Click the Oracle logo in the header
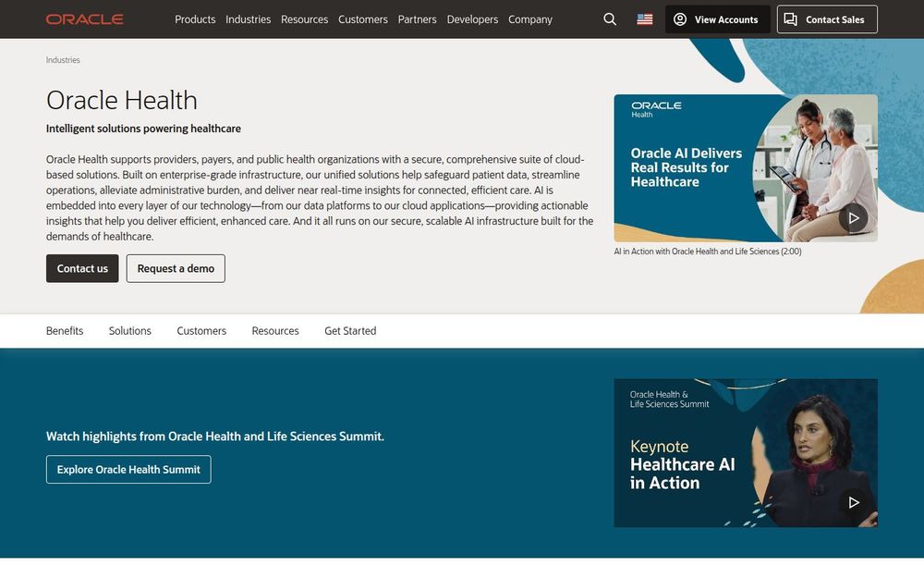 coord(84,18)
